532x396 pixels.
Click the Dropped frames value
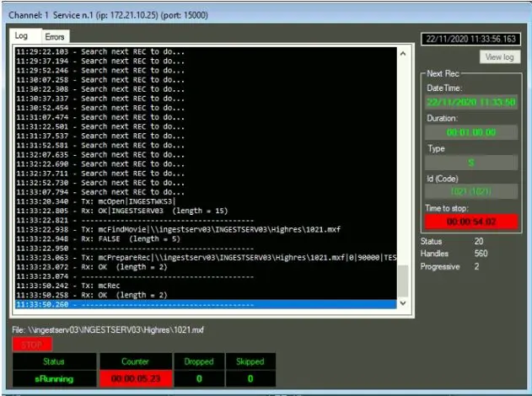pyautogui.click(x=201, y=379)
